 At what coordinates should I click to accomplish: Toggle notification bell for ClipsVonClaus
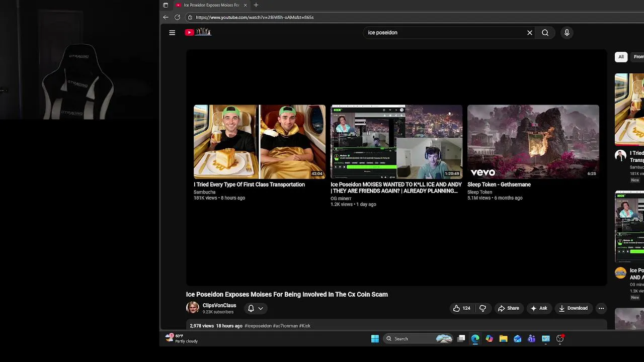click(251, 308)
